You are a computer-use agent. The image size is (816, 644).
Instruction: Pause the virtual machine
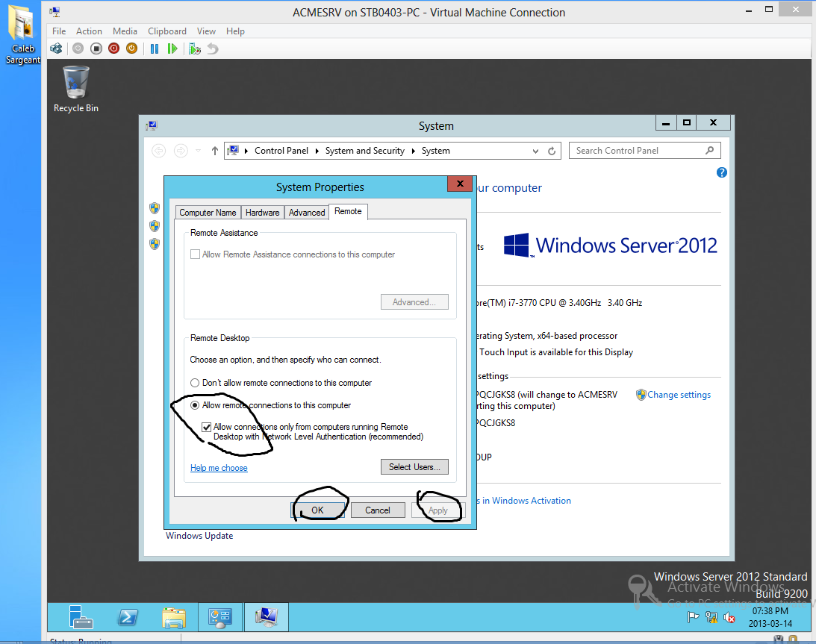(155, 49)
